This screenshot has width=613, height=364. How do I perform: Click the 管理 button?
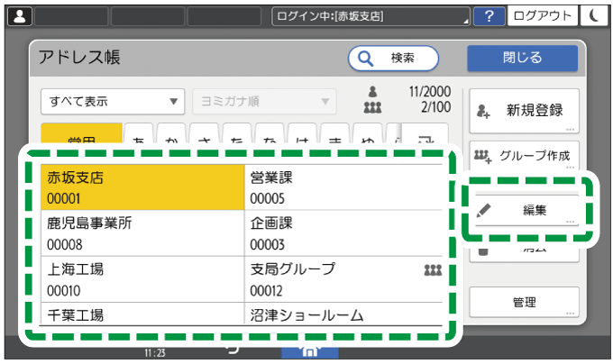click(x=524, y=302)
